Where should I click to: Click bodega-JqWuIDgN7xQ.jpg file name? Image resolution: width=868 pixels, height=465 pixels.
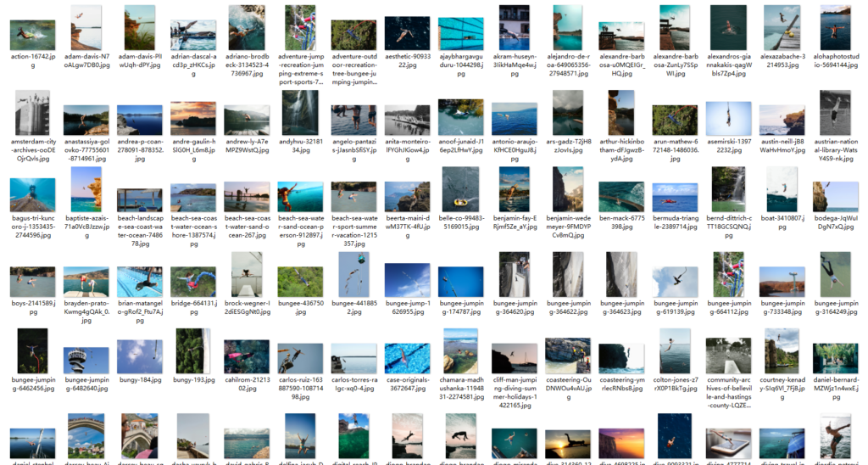coord(836,222)
